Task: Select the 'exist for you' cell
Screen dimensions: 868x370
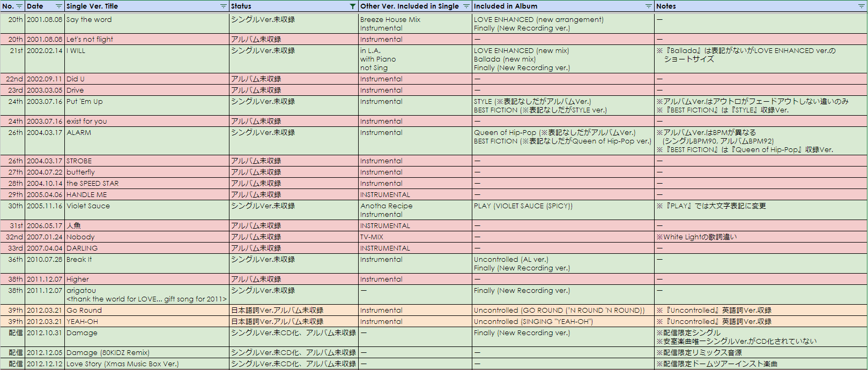Action: coord(147,122)
